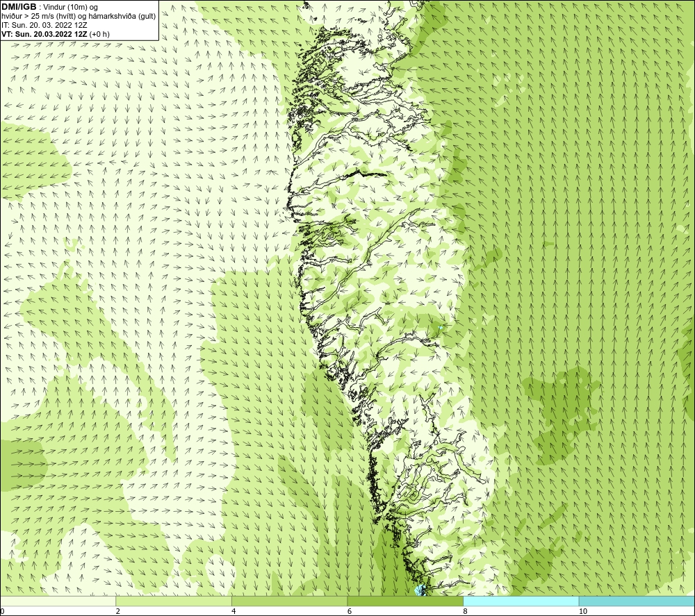695x616 pixels.
Task: Click the legend value '6'
Action: pos(350,611)
